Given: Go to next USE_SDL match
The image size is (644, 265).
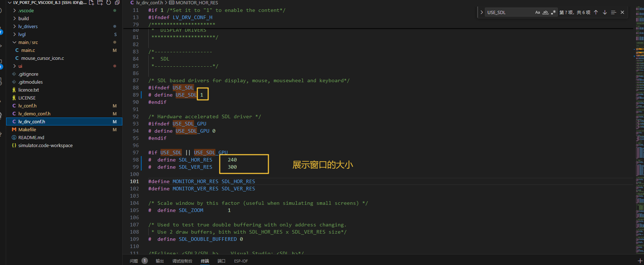Looking at the screenshot, I should tap(605, 12).
